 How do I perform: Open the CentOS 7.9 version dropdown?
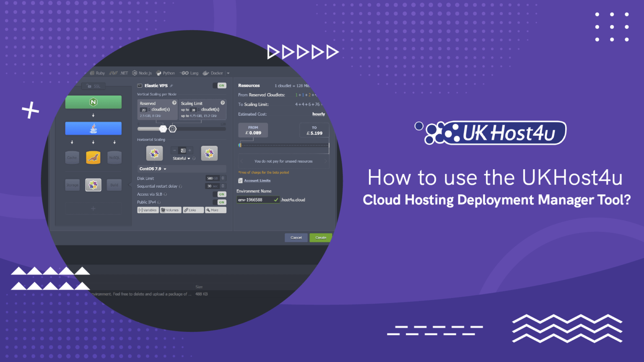(153, 169)
